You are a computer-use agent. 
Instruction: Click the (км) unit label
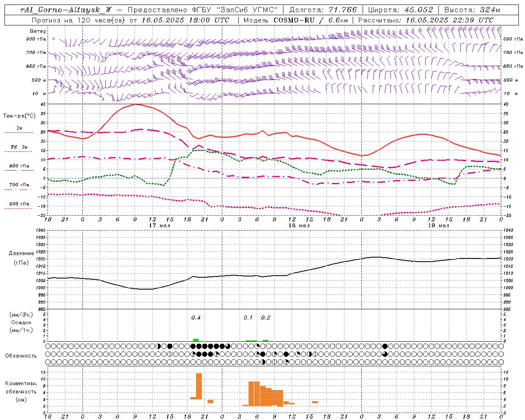(21, 399)
